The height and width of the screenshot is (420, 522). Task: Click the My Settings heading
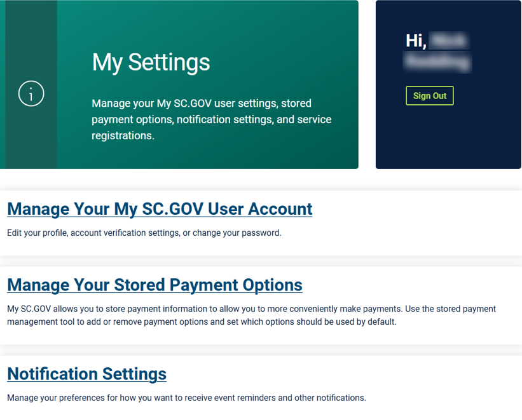tap(151, 62)
